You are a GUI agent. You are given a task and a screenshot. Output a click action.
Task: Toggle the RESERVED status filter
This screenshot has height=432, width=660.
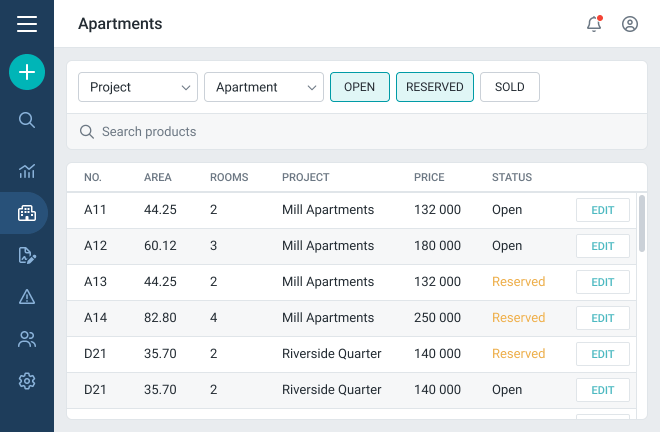click(x=434, y=87)
